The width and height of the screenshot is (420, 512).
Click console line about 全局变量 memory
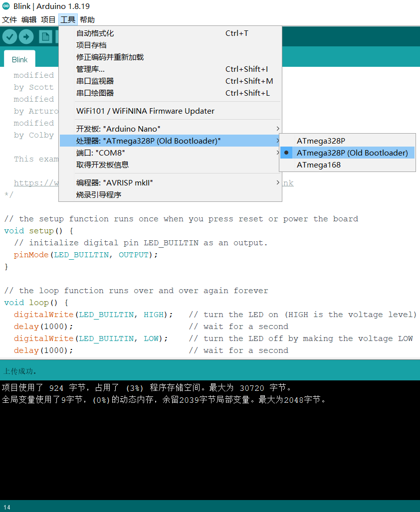(x=164, y=400)
